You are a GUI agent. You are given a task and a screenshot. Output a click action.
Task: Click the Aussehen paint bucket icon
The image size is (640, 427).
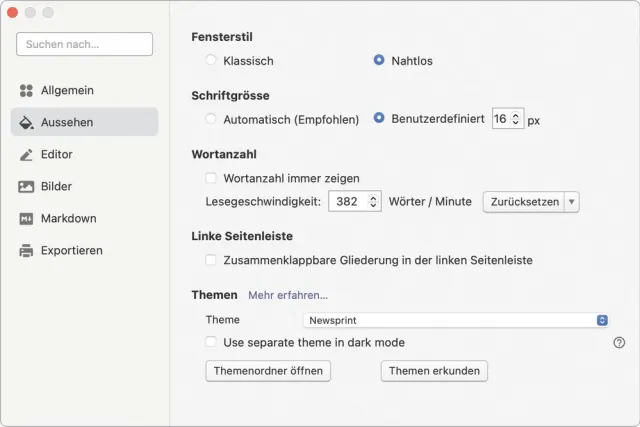[27, 122]
